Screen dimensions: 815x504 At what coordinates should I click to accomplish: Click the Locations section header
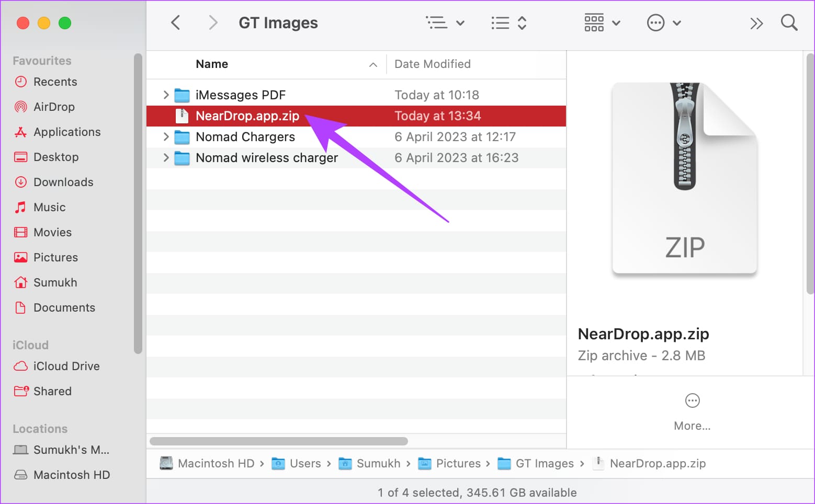coord(40,429)
